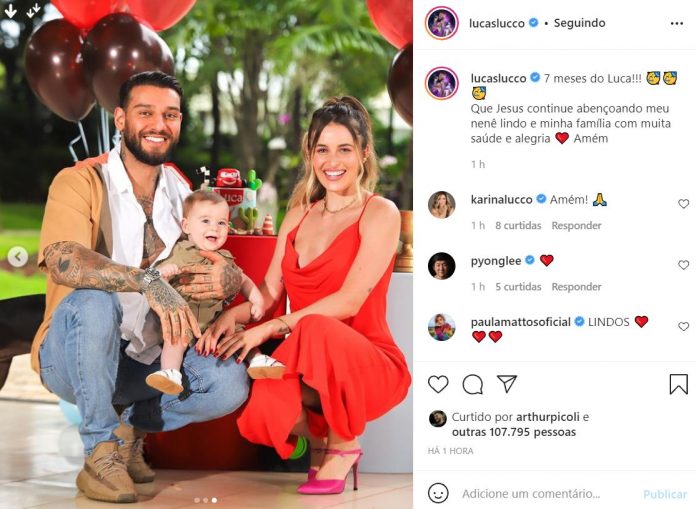Reply to karinalucco's comment
696x509 pixels.
pyautogui.click(x=576, y=225)
